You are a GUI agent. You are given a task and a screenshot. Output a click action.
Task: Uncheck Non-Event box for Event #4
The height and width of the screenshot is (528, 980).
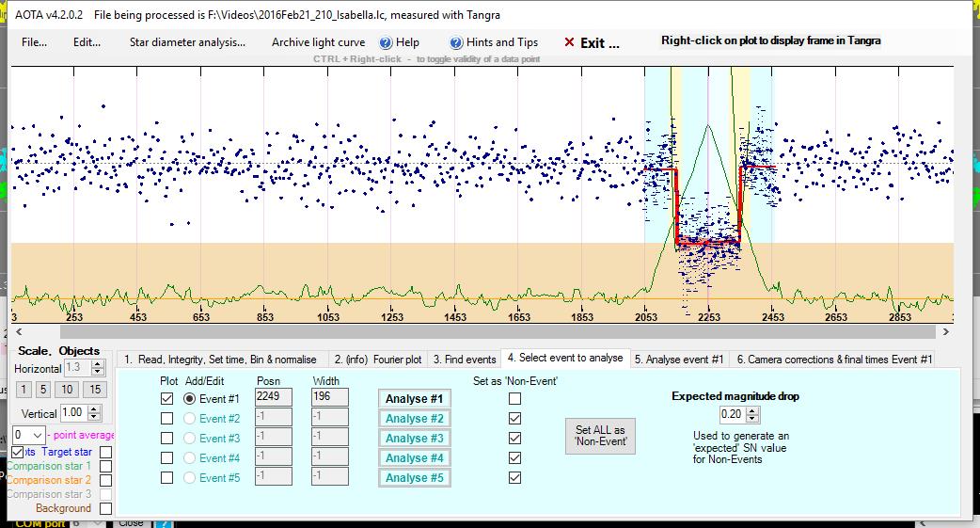pyautogui.click(x=515, y=458)
